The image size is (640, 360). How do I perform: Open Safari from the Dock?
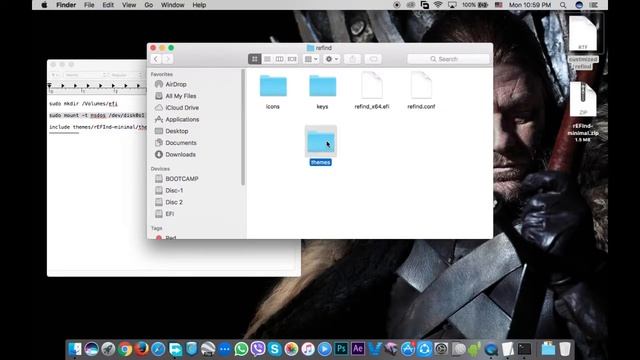(158, 349)
